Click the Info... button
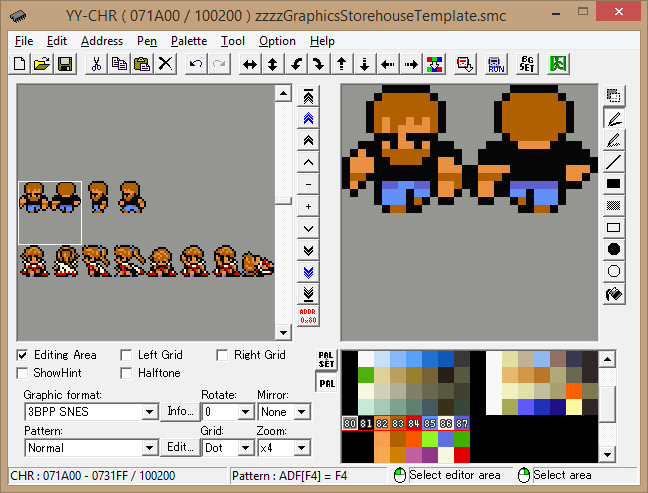Image resolution: width=648 pixels, height=493 pixels. pyautogui.click(x=179, y=412)
